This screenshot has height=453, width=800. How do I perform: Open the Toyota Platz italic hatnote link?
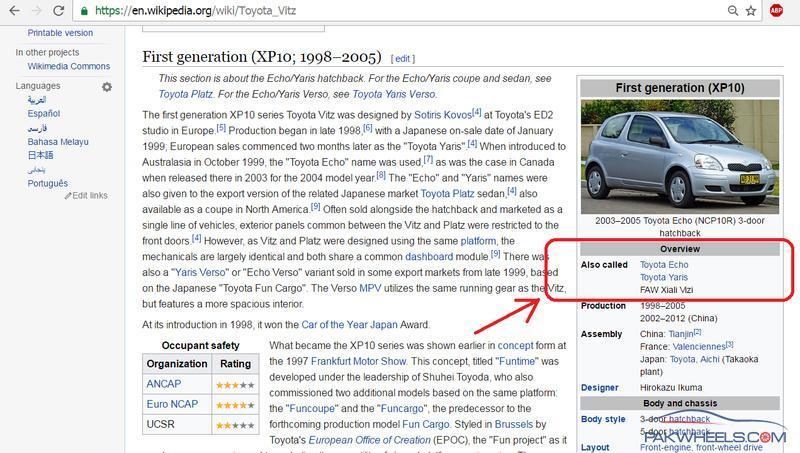tap(186, 94)
